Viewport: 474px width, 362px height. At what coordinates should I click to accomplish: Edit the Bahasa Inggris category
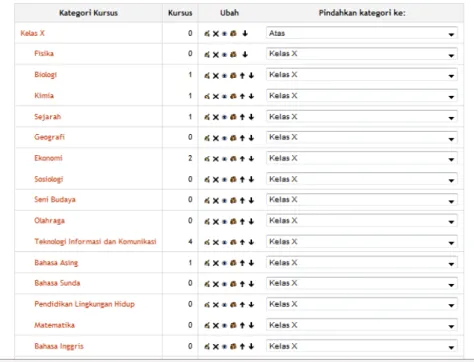(207, 347)
